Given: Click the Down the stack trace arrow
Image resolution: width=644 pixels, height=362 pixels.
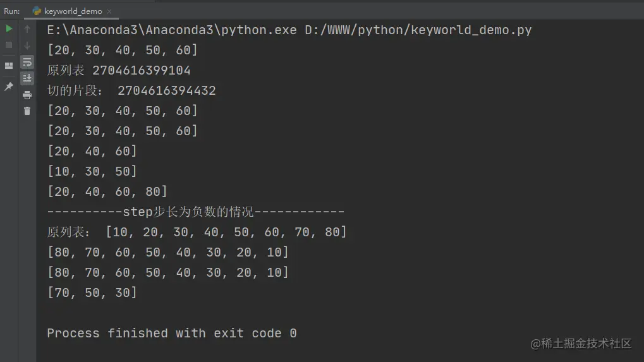Looking at the screenshot, I should coord(27,45).
